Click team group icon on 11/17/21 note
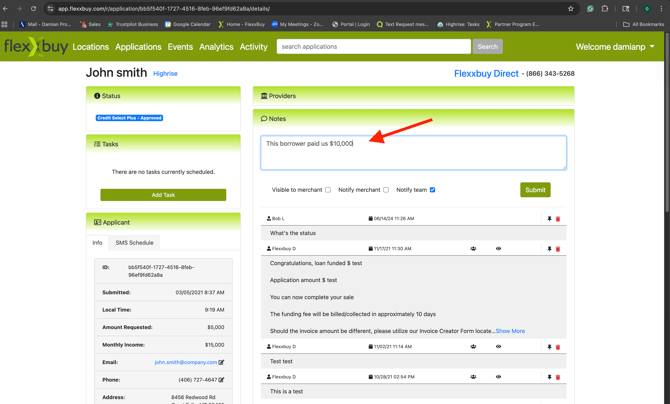 473,249
